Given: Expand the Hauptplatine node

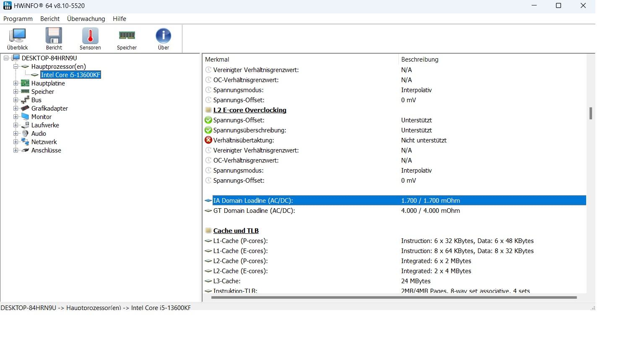Looking at the screenshot, I should tap(16, 83).
